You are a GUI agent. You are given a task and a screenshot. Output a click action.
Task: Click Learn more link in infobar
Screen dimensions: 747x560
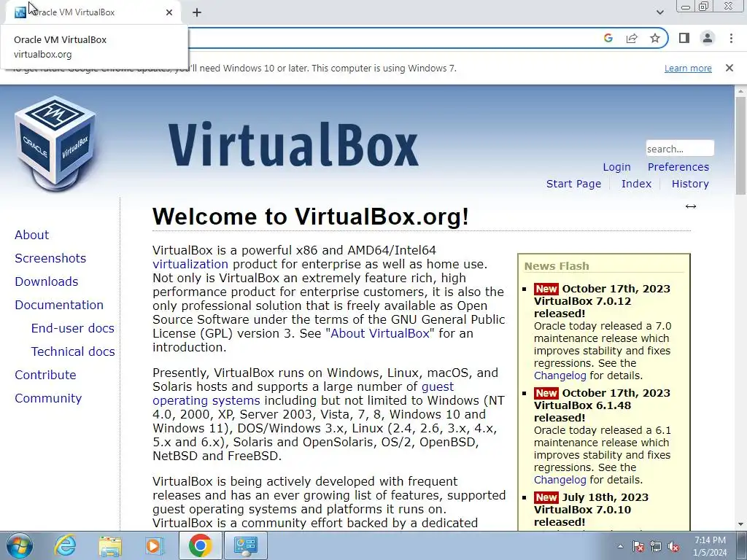688,68
